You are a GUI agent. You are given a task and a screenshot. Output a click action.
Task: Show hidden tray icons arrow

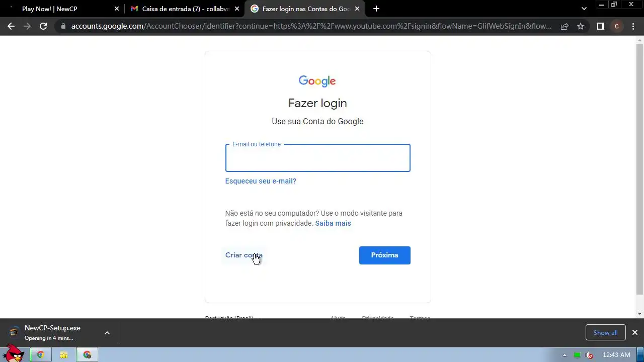(x=565, y=355)
